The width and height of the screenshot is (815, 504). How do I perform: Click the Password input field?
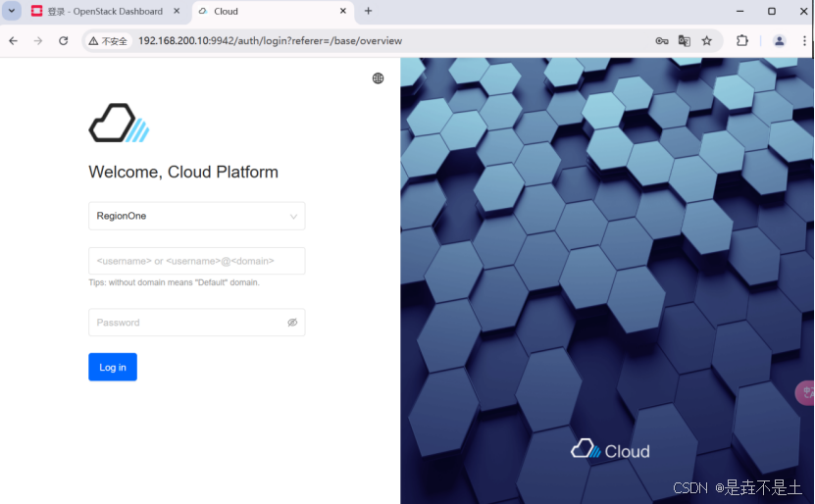click(197, 323)
